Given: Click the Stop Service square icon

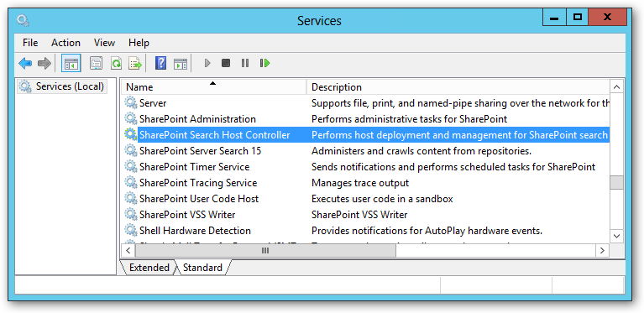Looking at the screenshot, I should pyautogui.click(x=226, y=63).
